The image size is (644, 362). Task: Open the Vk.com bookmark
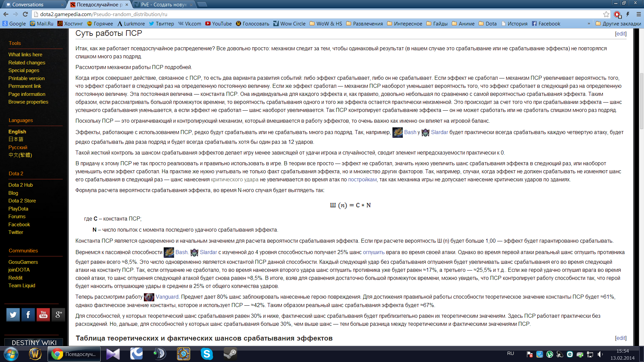tap(190, 24)
